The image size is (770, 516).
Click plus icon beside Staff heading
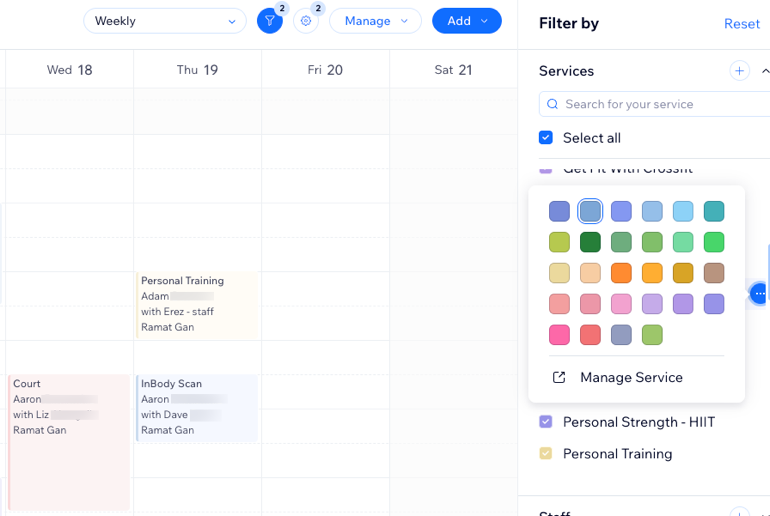(739, 513)
